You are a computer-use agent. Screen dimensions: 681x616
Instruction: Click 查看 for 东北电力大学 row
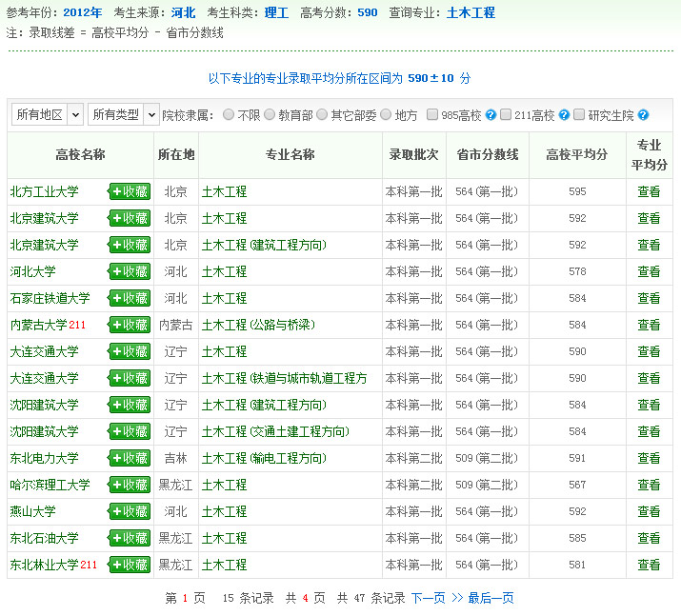coord(649,458)
